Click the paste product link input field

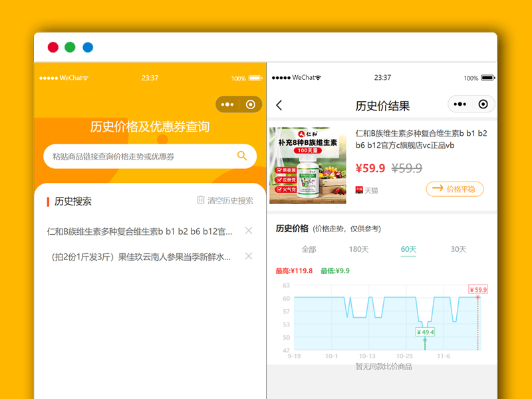point(133,156)
